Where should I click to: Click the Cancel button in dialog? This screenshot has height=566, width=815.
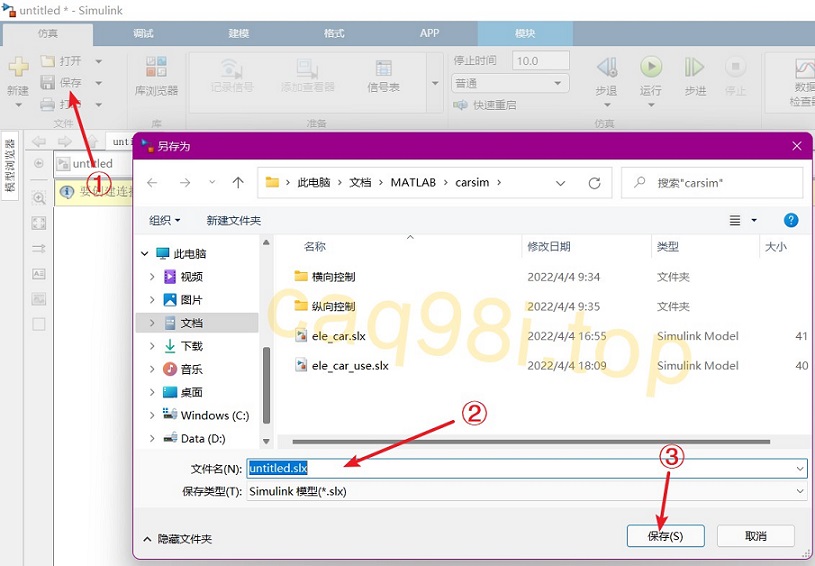point(756,536)
